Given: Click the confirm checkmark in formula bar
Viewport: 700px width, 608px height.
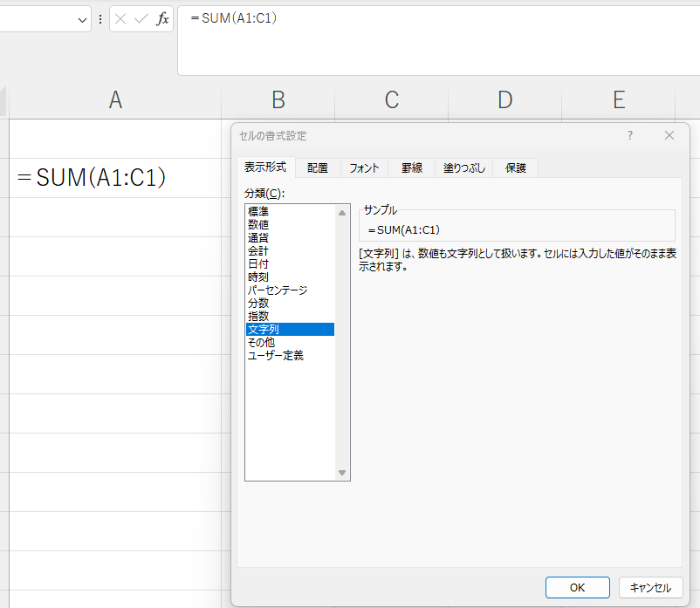Looking at the screenshot, I should pyautogui.click(x=141, y=18).
